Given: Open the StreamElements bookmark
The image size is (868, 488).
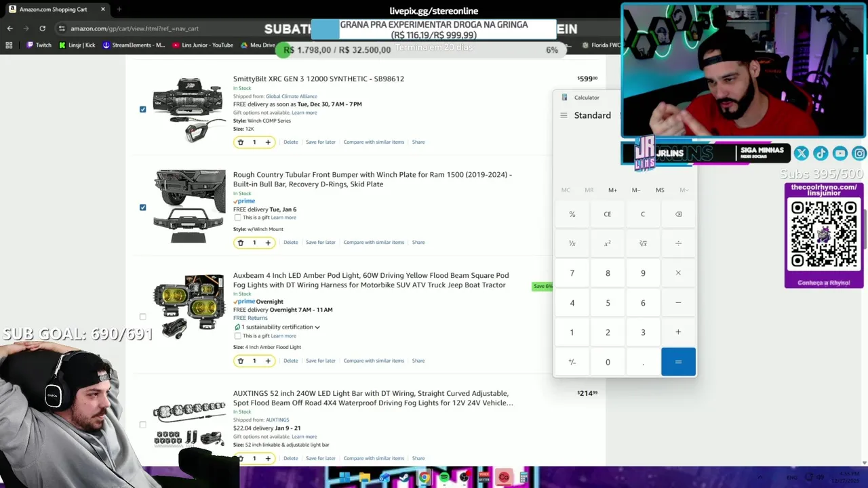Looking at the screenshot, I should [134, 45].
